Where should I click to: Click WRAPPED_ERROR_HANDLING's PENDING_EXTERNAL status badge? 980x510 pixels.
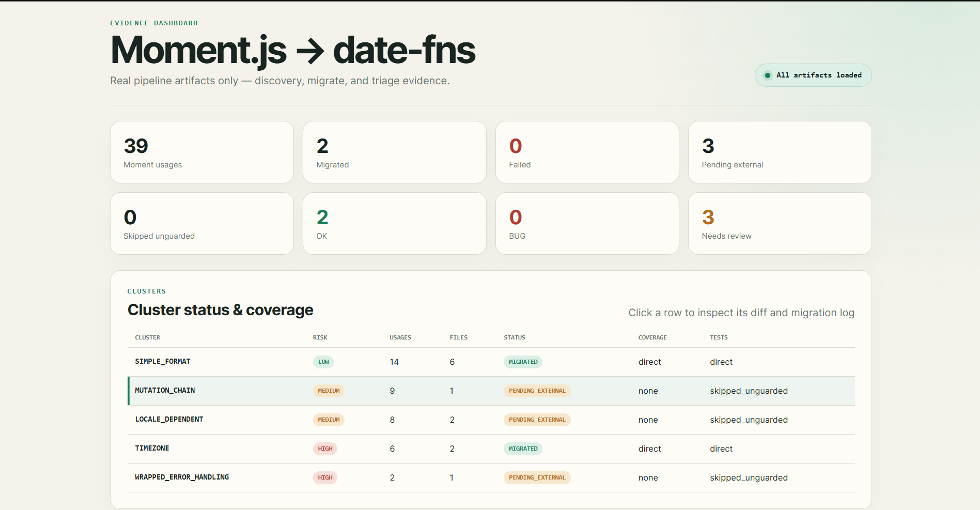(537, 477)
